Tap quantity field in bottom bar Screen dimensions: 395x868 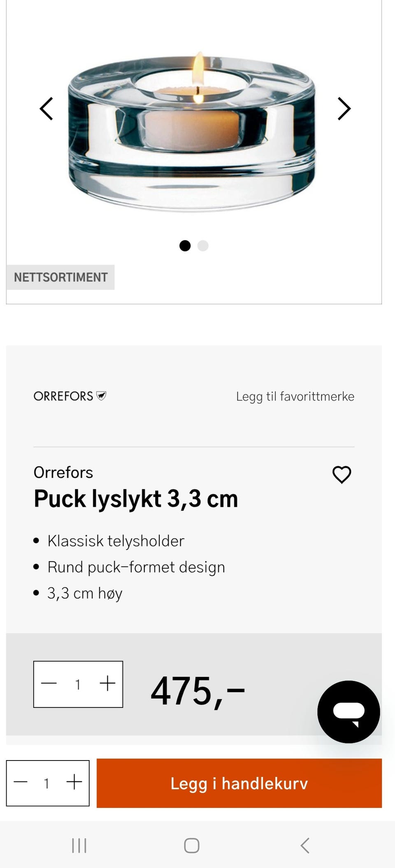pyautogui.click(x=47, y=783)
